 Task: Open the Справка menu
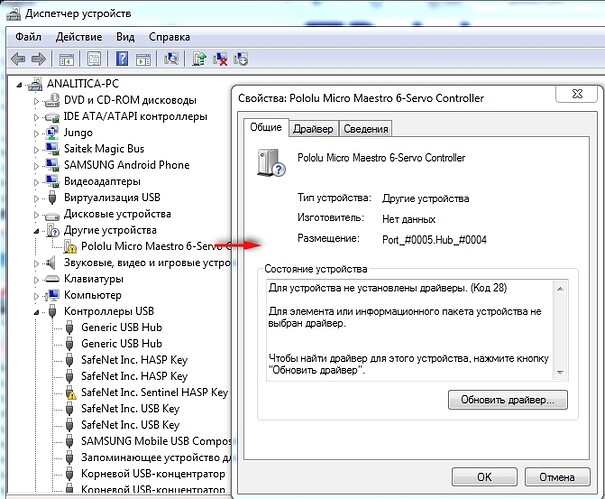169,37
